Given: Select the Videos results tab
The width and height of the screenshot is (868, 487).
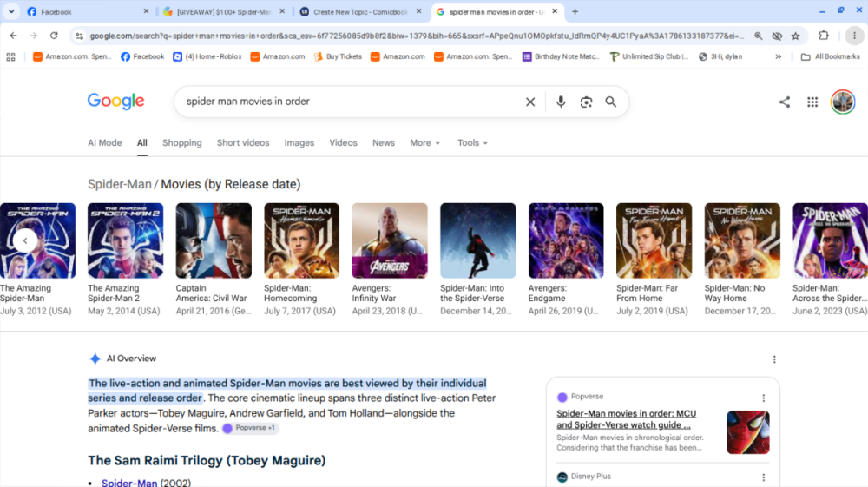Looking at the screenshot, I should pyautogui.click(x=343, y=142).
